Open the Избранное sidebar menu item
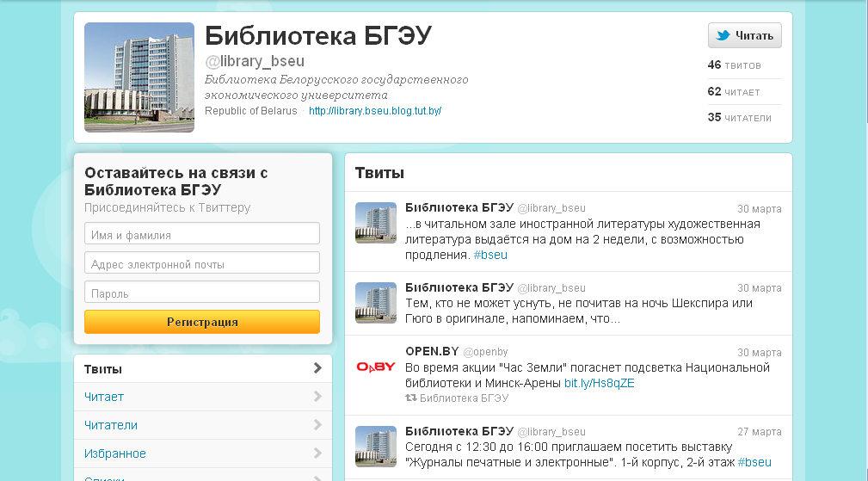The image size is (868, 481). (203, 453)
